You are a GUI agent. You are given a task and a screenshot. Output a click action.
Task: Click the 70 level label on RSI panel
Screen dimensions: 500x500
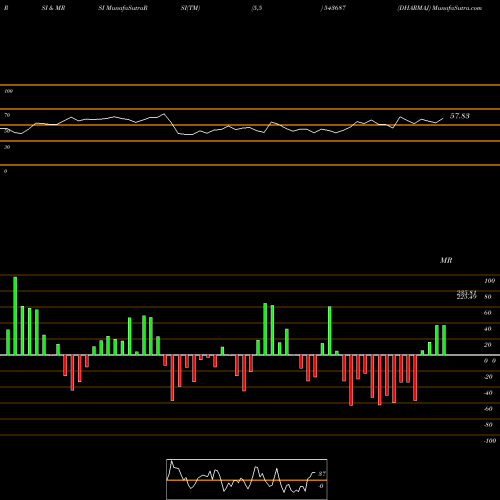(7, 115)
